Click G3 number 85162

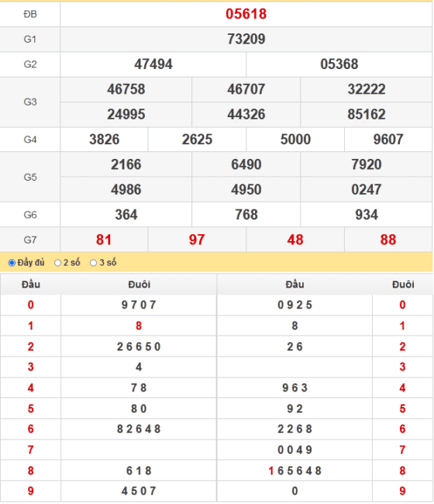(x=367, y=114)
